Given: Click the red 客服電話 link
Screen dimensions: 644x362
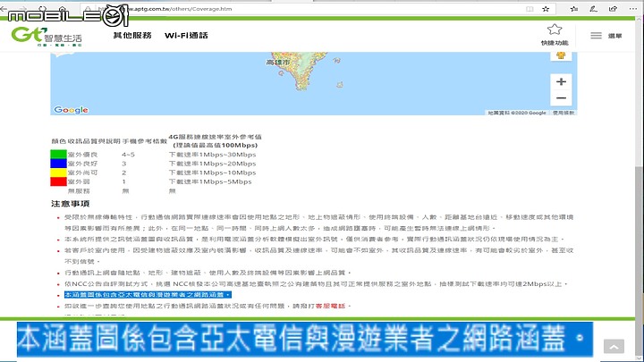Looking at the screenshot, I should point(331,306).
